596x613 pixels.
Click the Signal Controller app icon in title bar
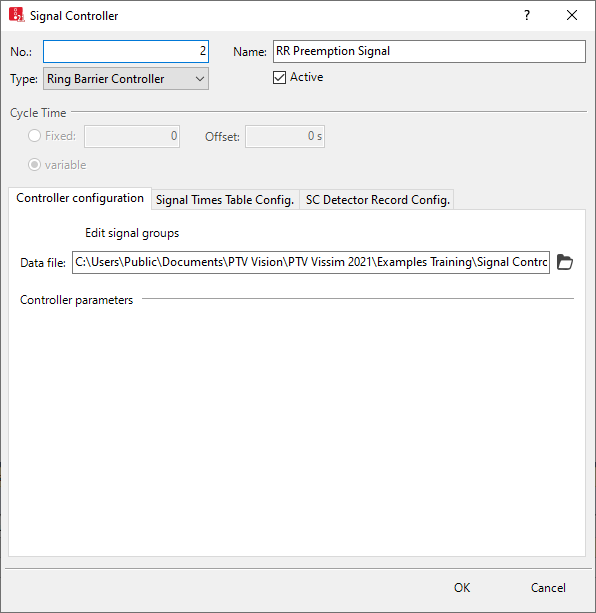[16, 15]
